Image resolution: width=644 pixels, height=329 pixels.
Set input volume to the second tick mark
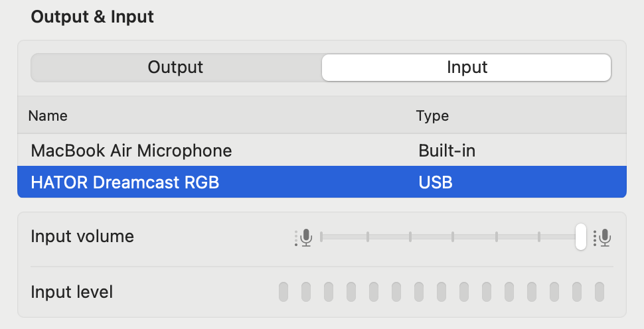pos(367,237)
